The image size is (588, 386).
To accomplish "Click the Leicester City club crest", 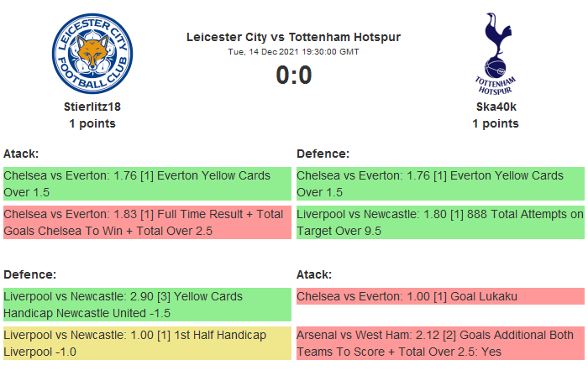I will 92,54.
